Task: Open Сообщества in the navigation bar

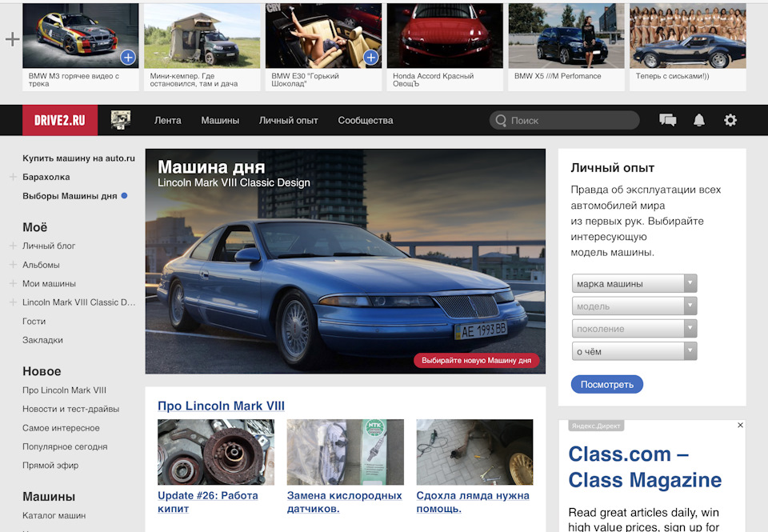Action: [366, 120]
